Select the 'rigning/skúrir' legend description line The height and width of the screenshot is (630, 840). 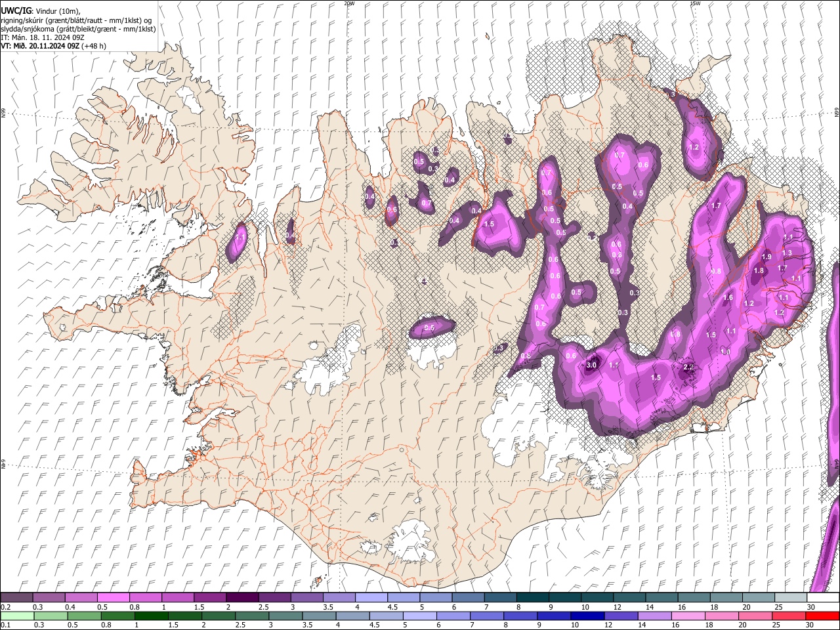coord(76,20)
